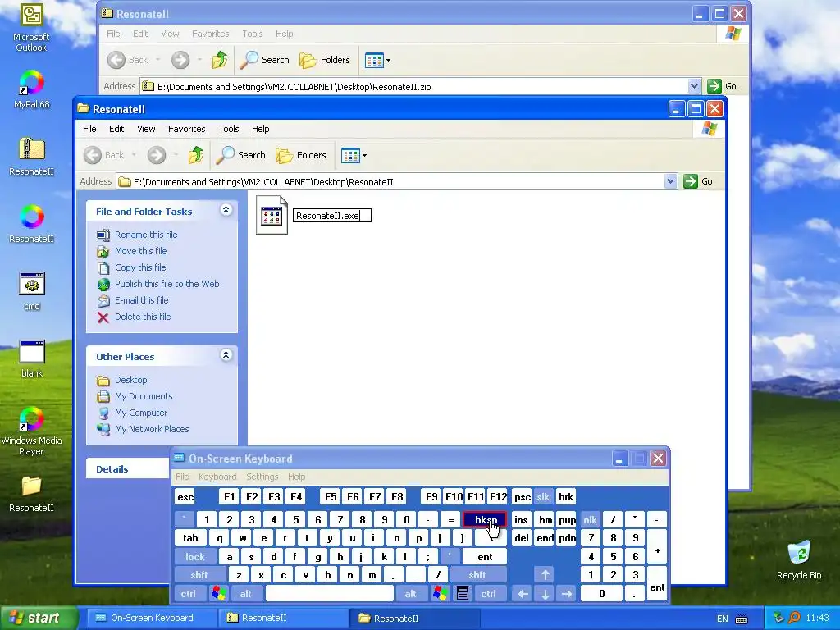Toggle slk key on On-Screen Keyboard

pyautogui.click(x=543, y=497)
